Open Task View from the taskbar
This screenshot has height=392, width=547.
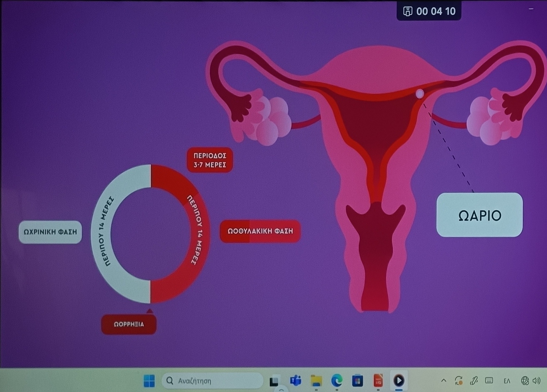tap(274, 381)
